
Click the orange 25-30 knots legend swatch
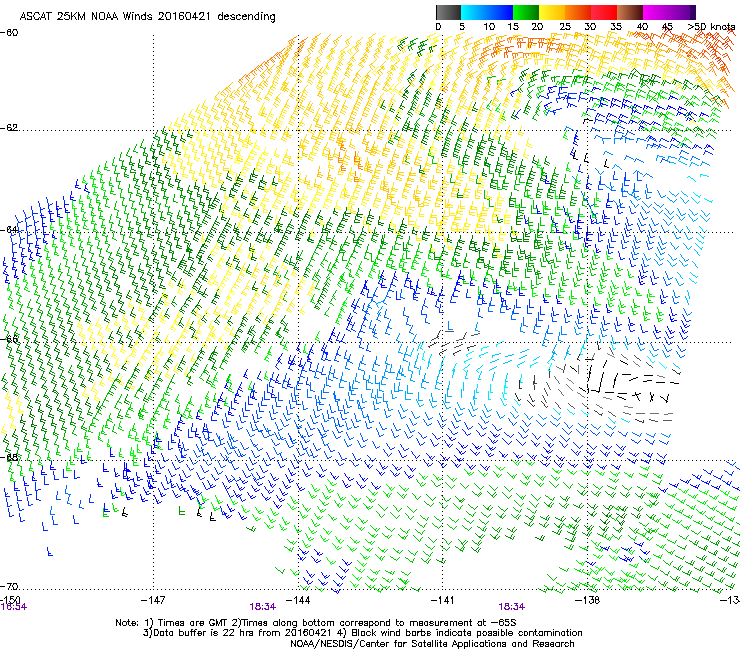pos(578,12)
